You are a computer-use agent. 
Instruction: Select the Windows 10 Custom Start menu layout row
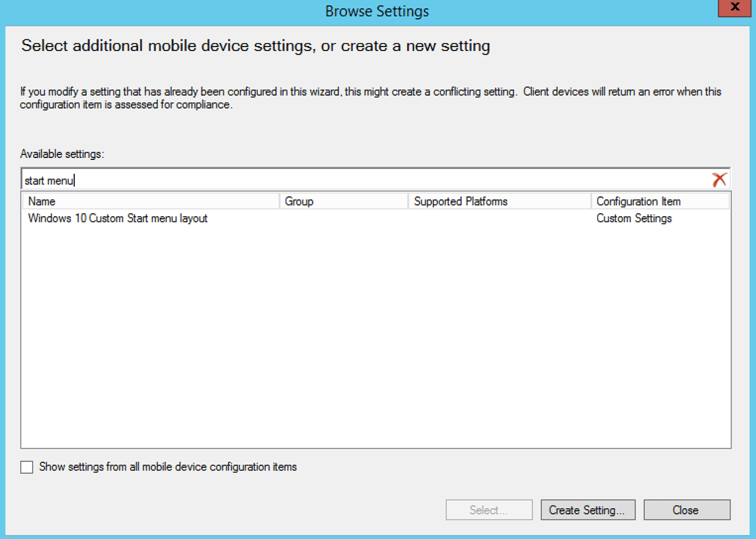tap(118, 218)
